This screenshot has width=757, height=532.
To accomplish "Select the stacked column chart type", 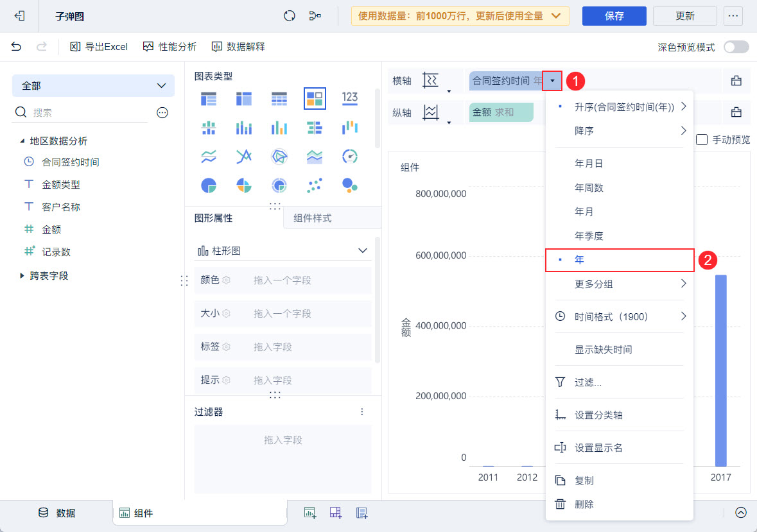I will click(244, 128).
